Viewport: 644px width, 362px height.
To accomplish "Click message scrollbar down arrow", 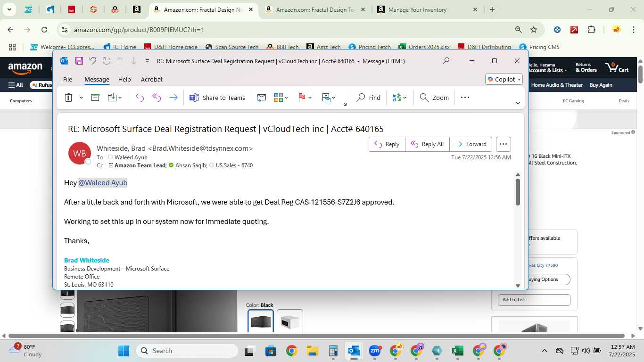I will click(x=518, y=286).
